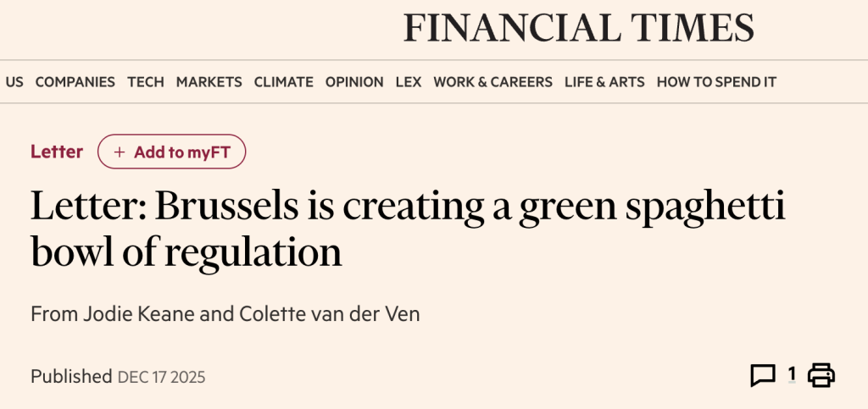Screen dimensions: 868x409
Task: Open How To Spend It
Action: pos(716,82)
